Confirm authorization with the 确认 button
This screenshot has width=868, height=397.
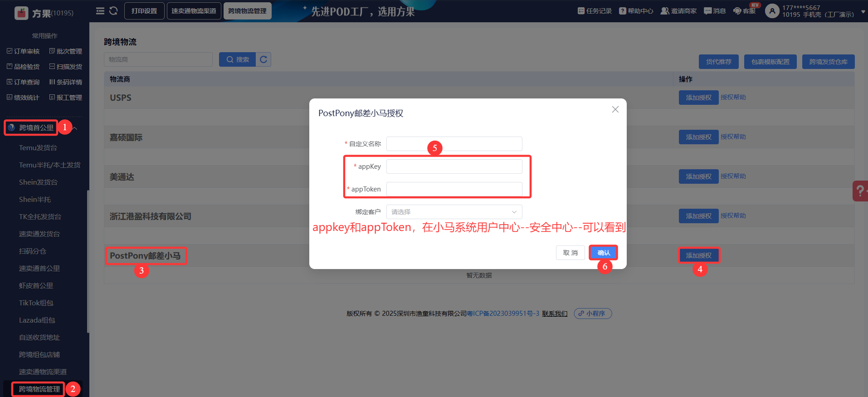(604, 253)
